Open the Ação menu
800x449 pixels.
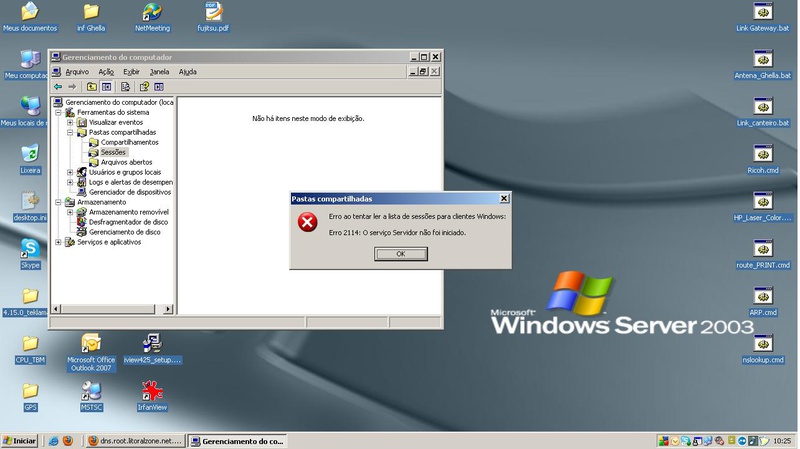[106, 72]
